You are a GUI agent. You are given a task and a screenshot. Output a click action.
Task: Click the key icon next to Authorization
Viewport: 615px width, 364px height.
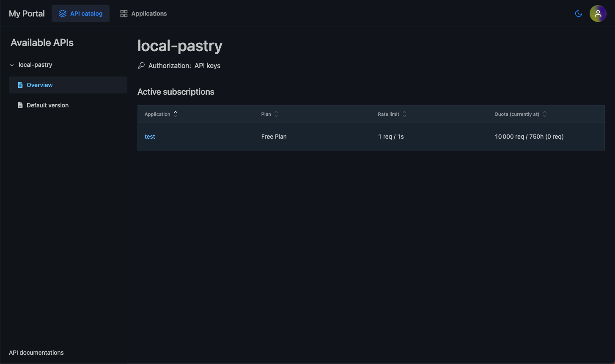[x=141, y=66]
